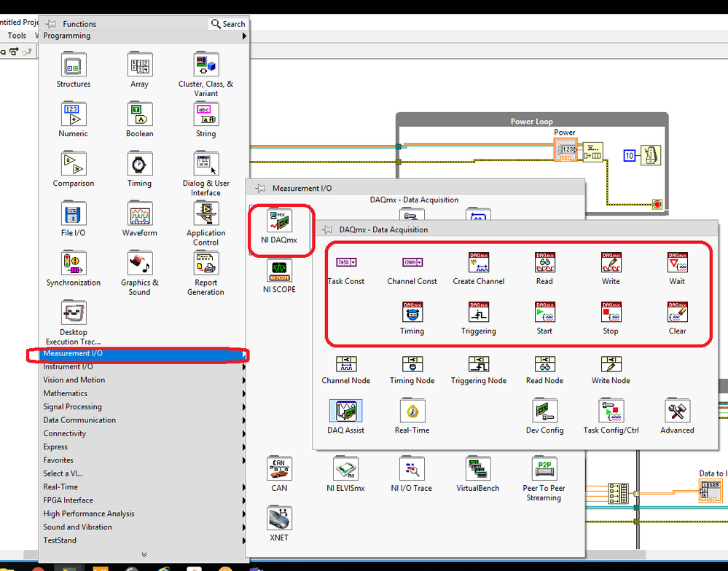Screen dimensions: 728x571
Task: Open the Express category
Action: (x=144, y=447)
